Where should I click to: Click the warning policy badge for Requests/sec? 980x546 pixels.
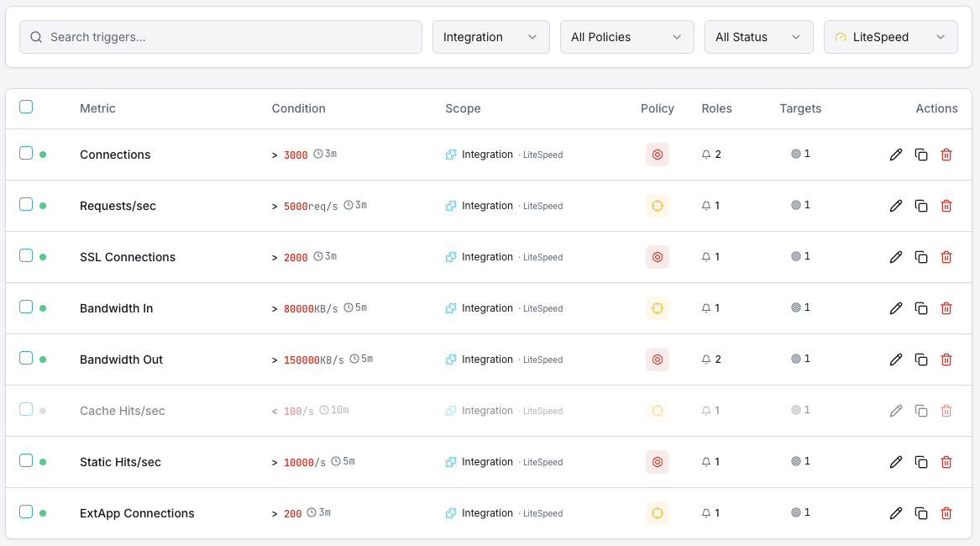pos(658,205)
